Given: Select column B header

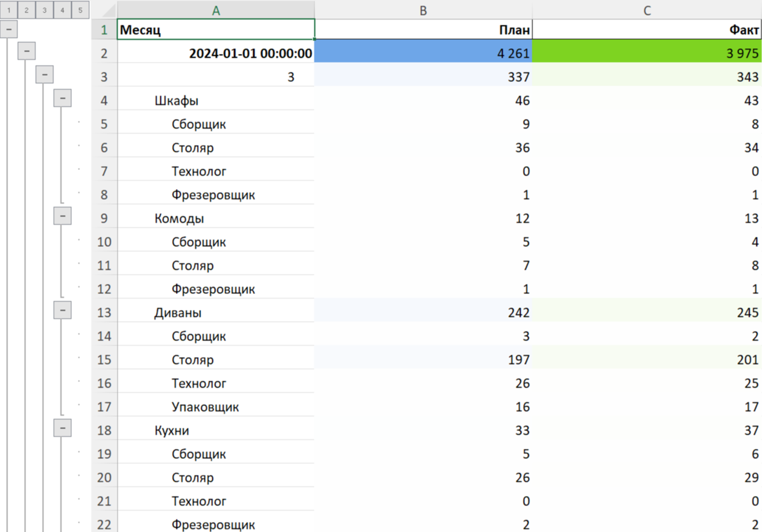Looking at the screenshot, I should tap(423, 10).
